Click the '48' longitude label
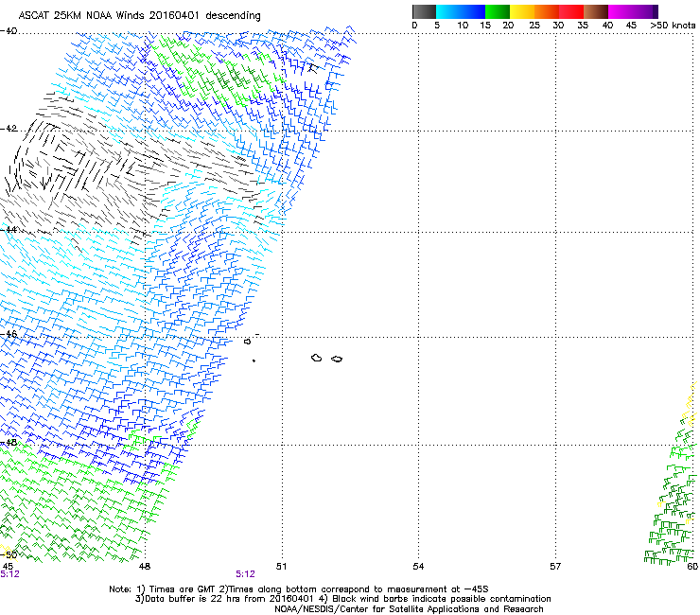Viewport: 700px width, 615px height. click(144, 567)
